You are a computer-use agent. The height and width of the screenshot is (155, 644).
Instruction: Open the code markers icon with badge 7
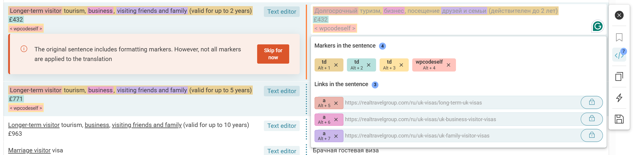pos(619,55)
